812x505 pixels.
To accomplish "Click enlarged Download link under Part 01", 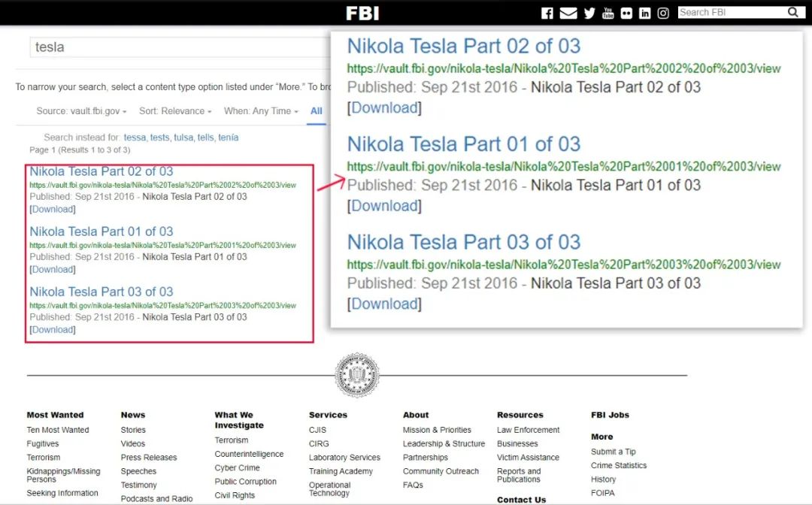I will pyautogui.click(x=384, y=205).
